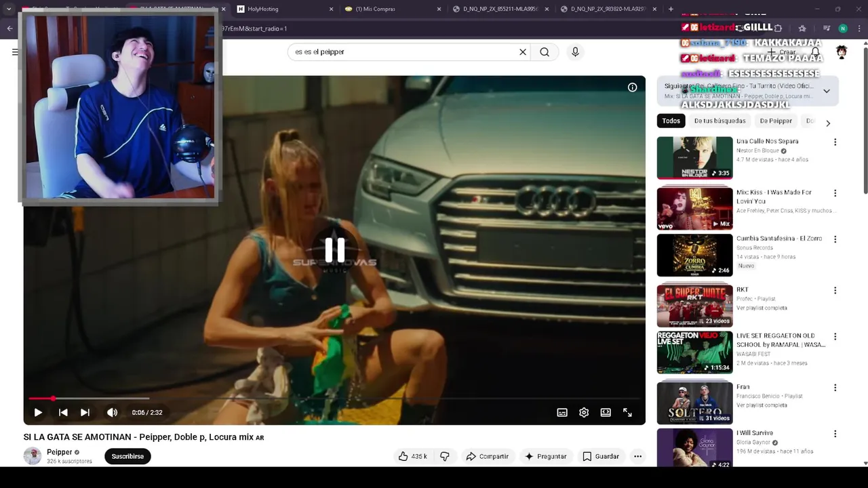Close the HolyHosting browser tab
This screenshot has width=868, height=488.
[x=331, y=9]
